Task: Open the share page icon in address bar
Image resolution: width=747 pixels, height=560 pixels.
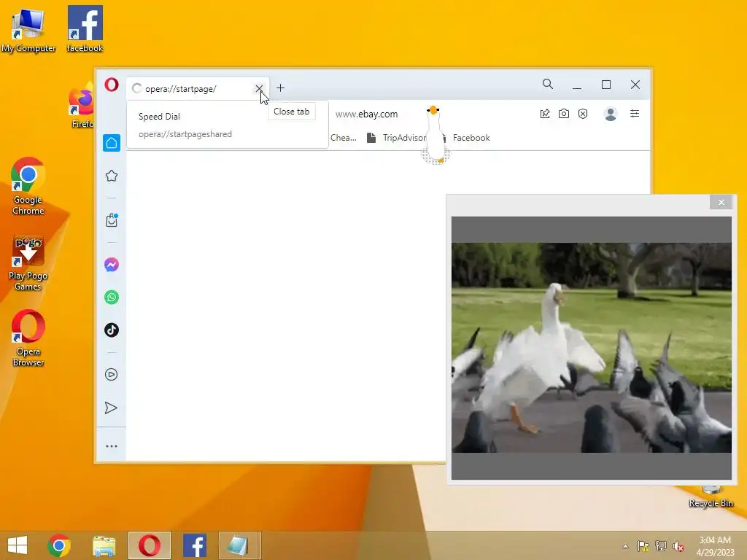Action: pos(545,114)
